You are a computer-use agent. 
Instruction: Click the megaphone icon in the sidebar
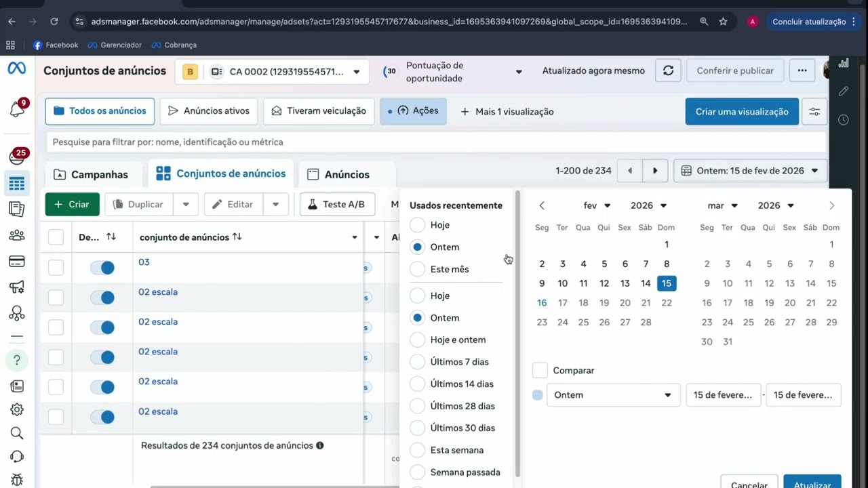point(17,287)
